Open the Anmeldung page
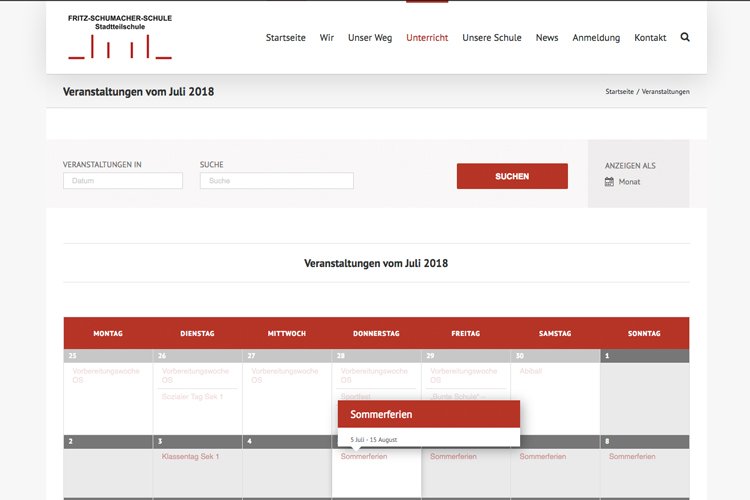Screen dimensions: 750x500 click(596, 38)
